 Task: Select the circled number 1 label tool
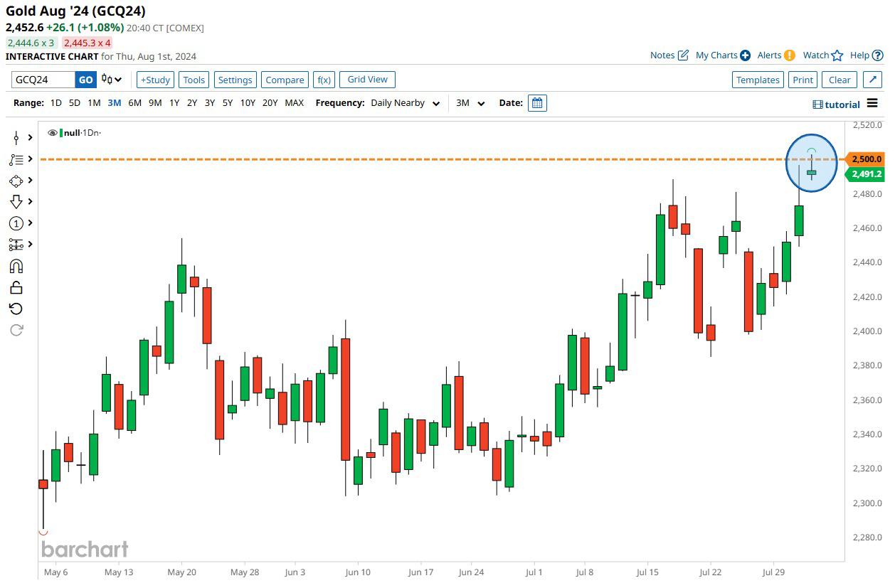[x=16, y=223]
